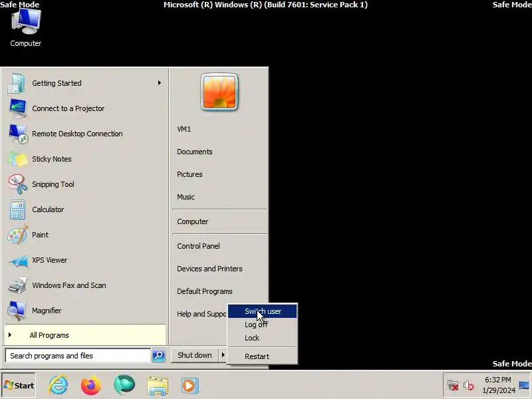This screenshot has height=399, width=532.
Task: Open Sticky Notes icon
Action: pyautogui.click(x=18, y=159)
